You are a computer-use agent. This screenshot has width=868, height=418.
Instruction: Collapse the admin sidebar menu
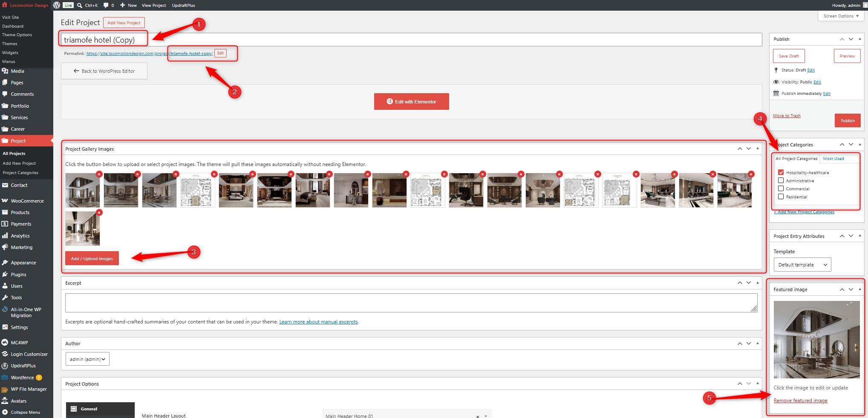point(25,412)
